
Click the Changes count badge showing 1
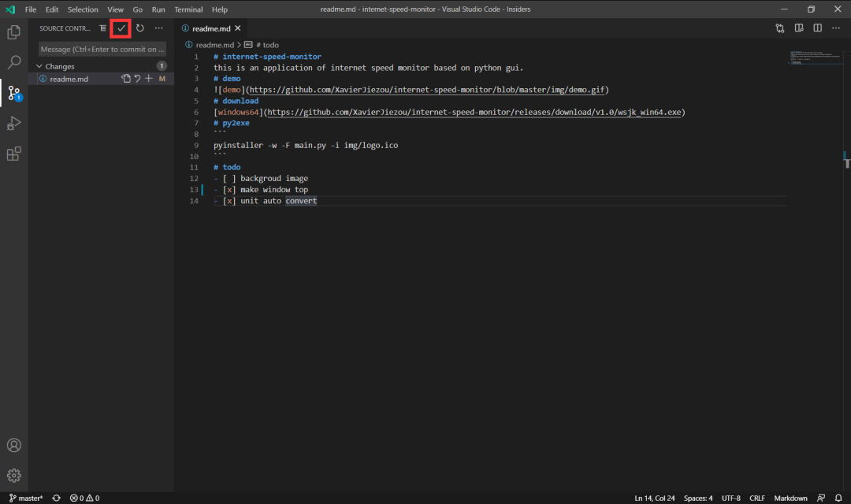162,65
